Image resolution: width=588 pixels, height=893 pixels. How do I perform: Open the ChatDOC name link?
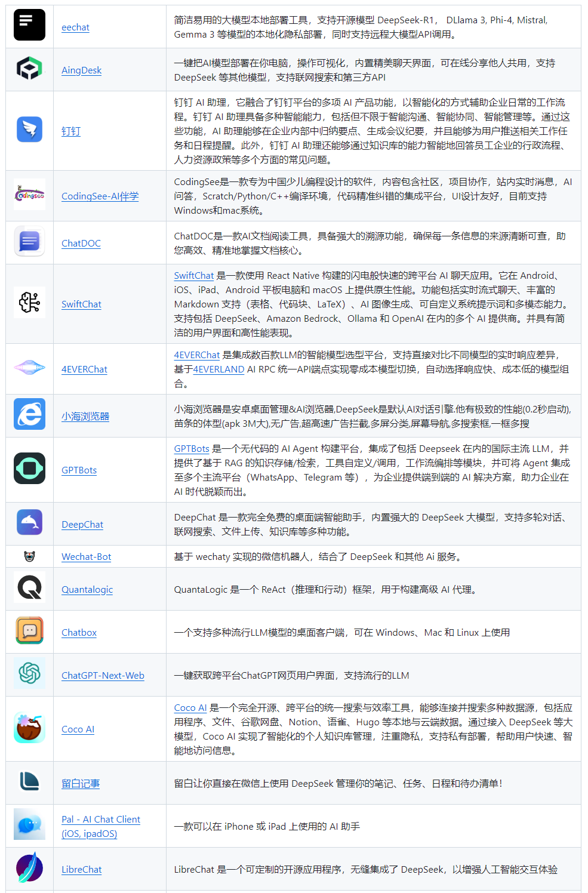81,244
